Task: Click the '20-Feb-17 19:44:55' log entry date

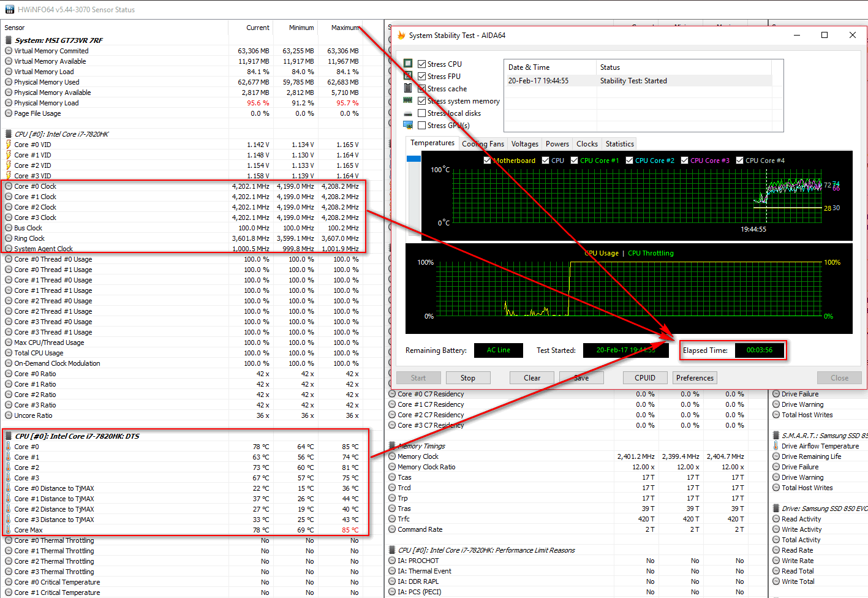Action: (538, 81)
